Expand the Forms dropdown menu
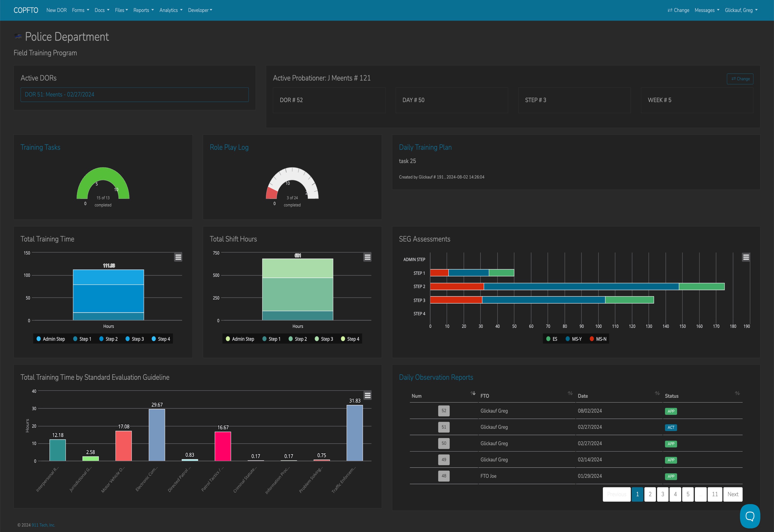Screen dimensions: 774x532 coord(80,10)
